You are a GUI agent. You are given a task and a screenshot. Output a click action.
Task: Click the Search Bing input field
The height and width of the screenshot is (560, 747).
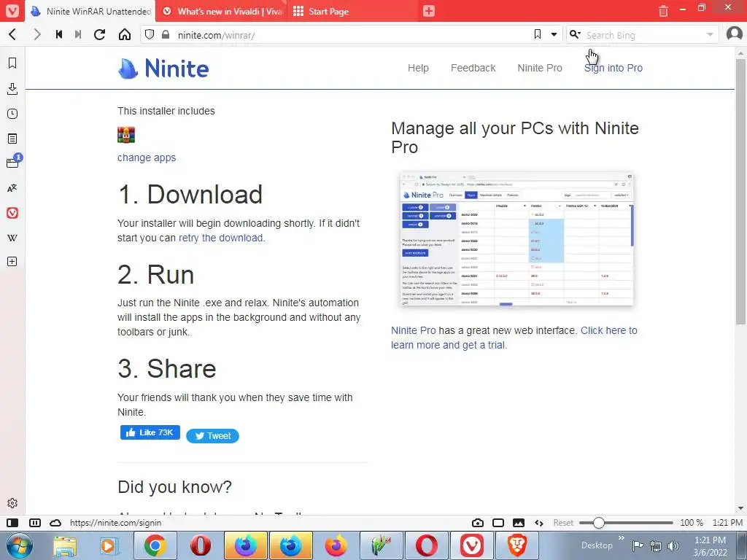tap(643, 35)
